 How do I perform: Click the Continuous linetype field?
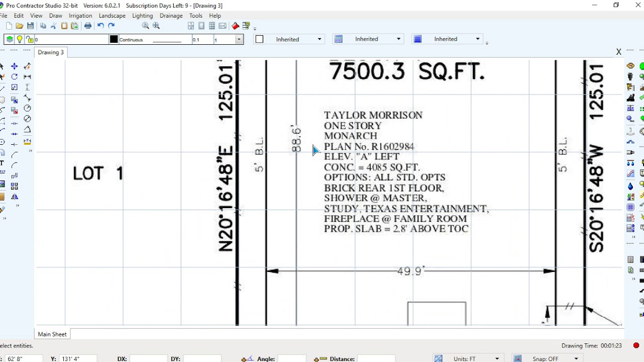click(155, 39)
